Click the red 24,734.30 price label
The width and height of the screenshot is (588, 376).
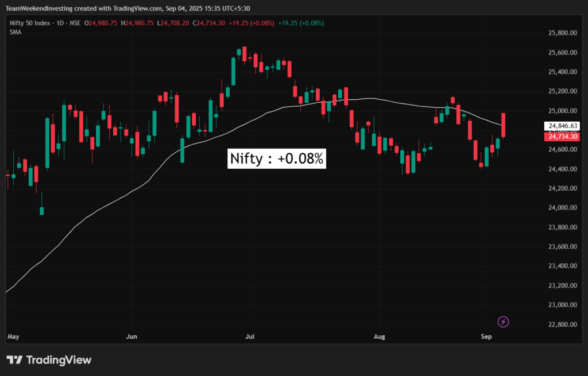(562, 137)
